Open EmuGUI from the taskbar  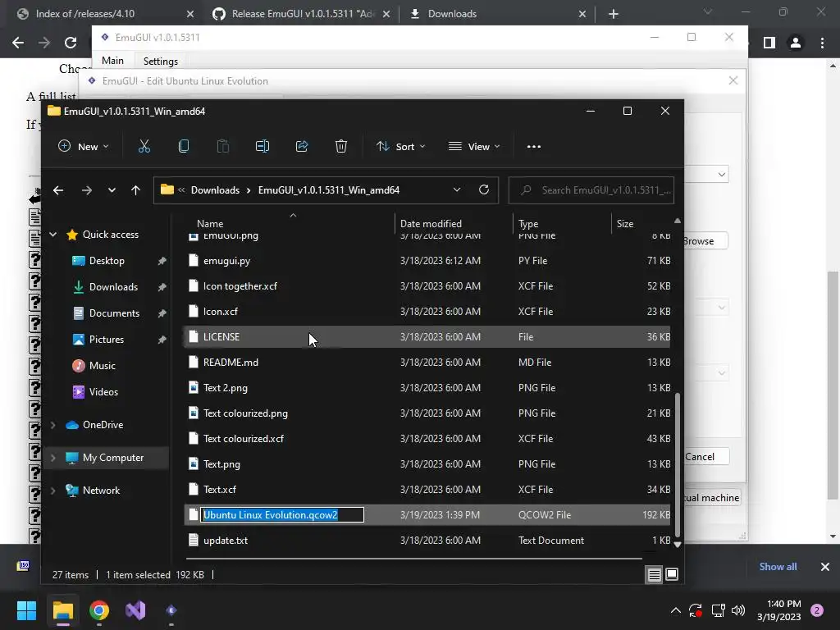point(171,610)
